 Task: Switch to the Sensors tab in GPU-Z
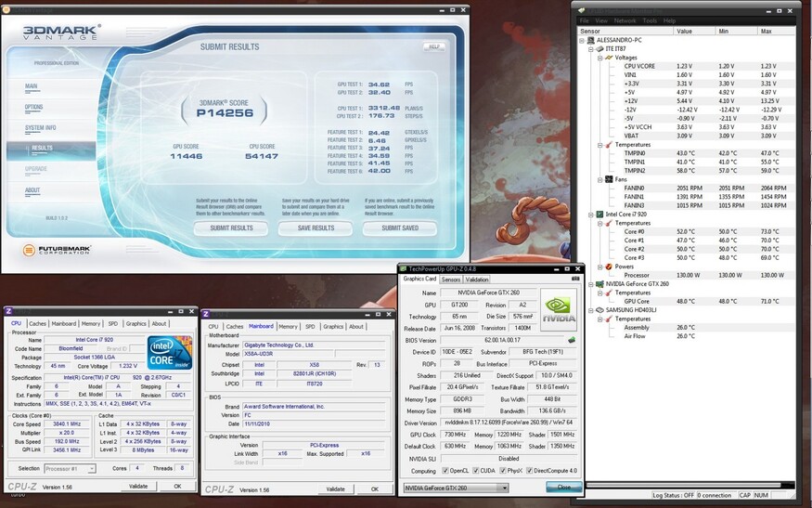[450, 280]
